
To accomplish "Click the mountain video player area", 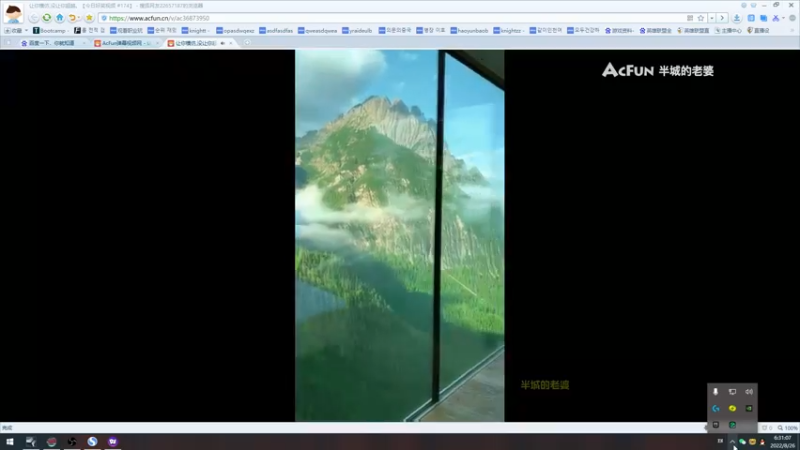I will pos(399,235).
